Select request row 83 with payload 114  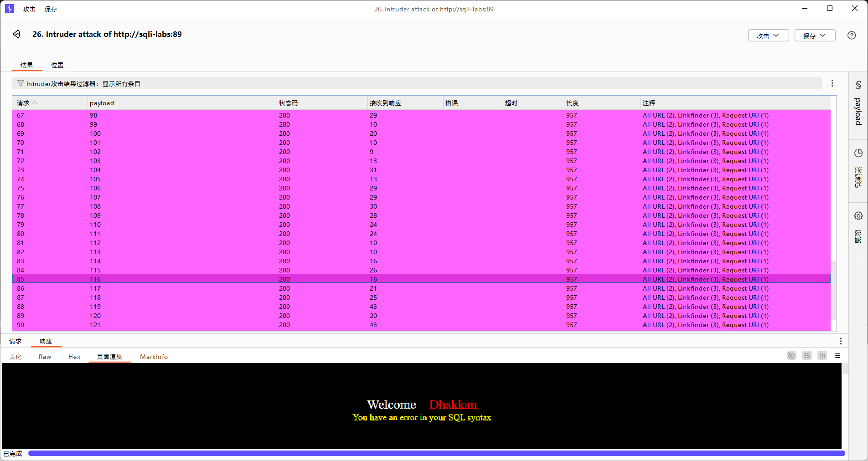(421, 261)
